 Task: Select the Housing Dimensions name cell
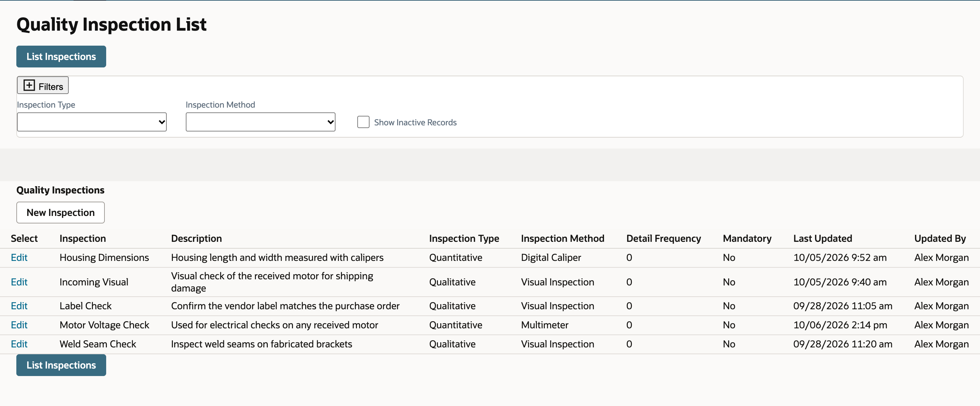(104, 257)
